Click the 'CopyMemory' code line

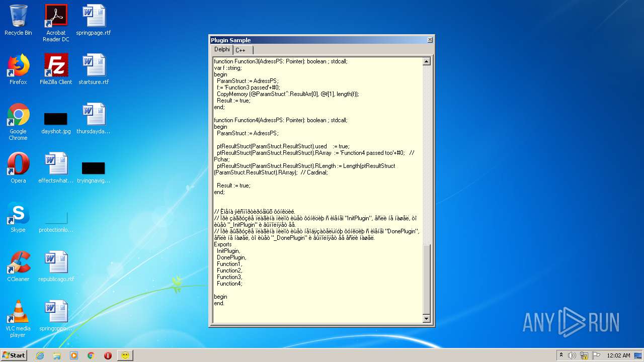(x=288, y=94)
